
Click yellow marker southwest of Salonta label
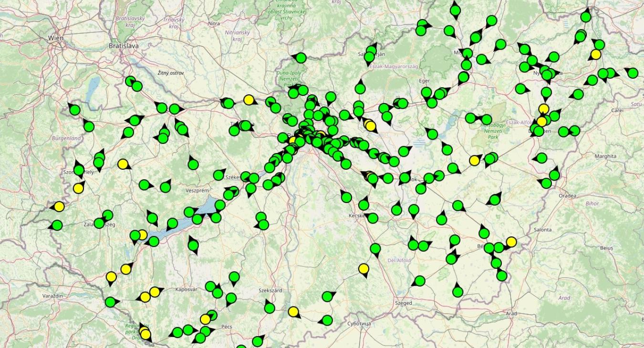tap(511, 242)
